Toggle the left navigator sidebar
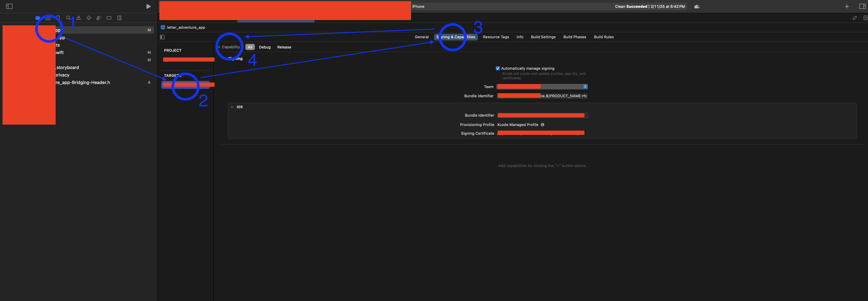 [9, 6]
